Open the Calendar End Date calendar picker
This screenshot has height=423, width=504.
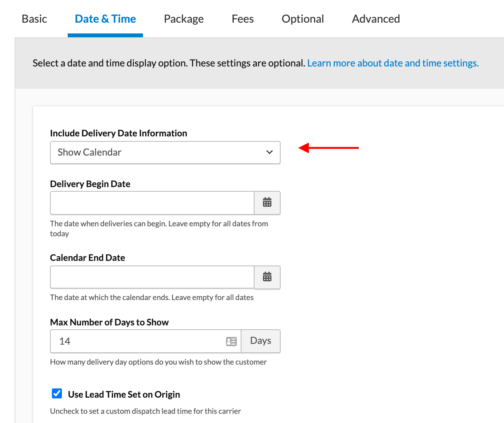(267, 277)
